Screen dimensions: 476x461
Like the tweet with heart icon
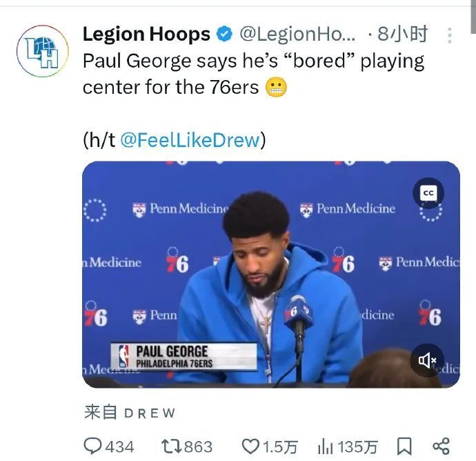click(250, 446)
